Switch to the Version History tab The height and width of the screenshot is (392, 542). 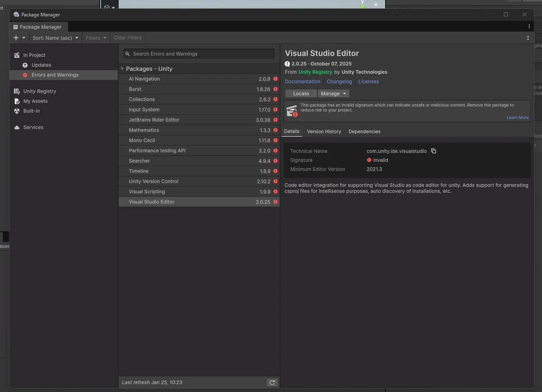click(324, 132)
